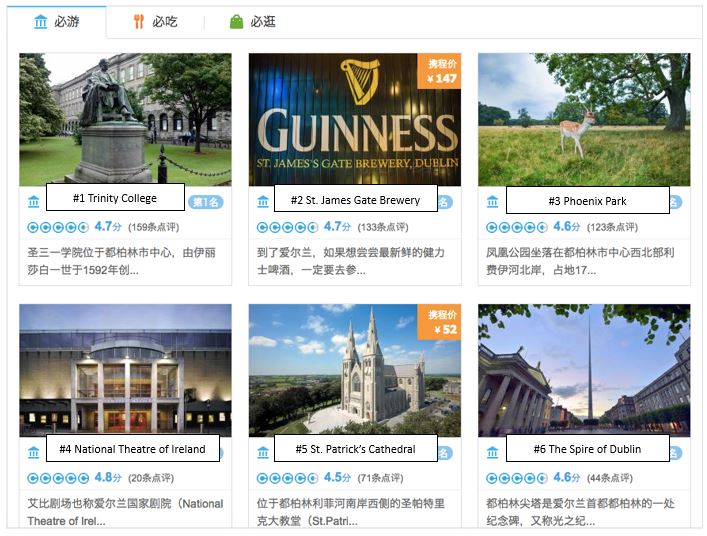
Task: Read description starting 到了爱尔兰
Action: (x=351, y=261)
